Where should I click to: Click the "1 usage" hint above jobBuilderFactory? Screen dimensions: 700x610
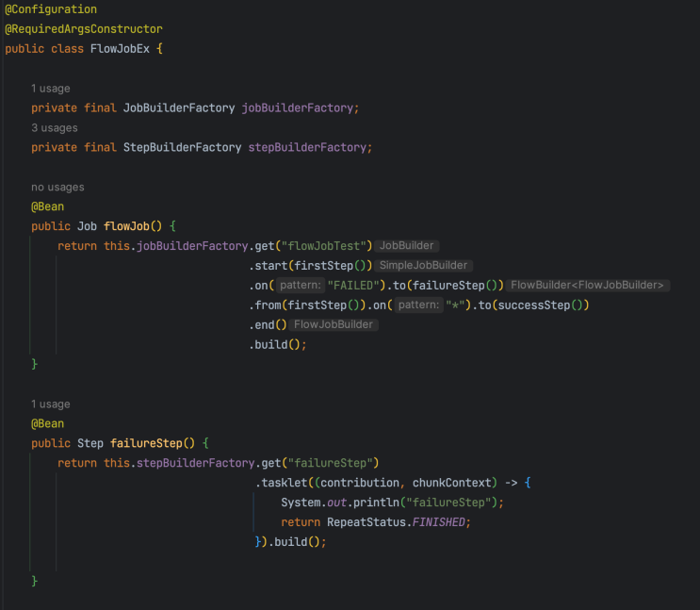(x=51, y=89)
